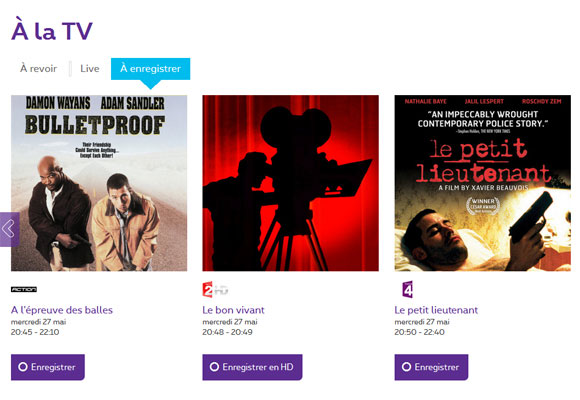Open the Bulletproof movie poster
Screen dimensions: 580x400
(99, 183)
